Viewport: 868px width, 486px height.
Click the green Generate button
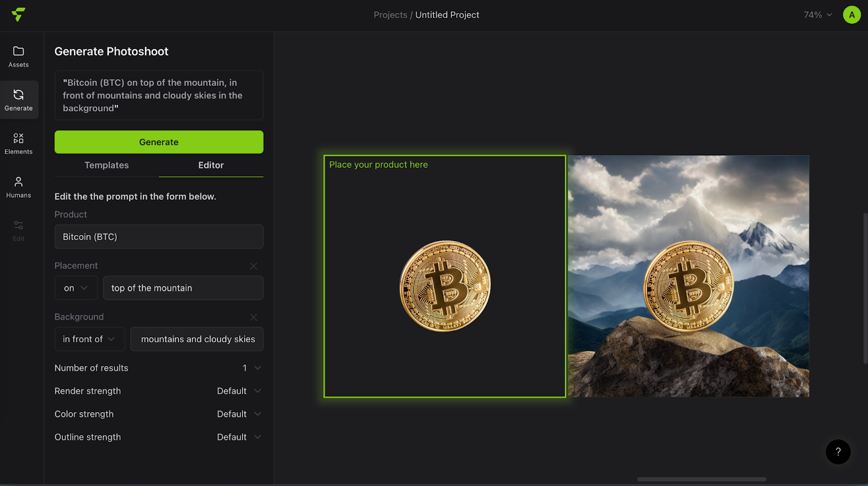click(159, 142)
